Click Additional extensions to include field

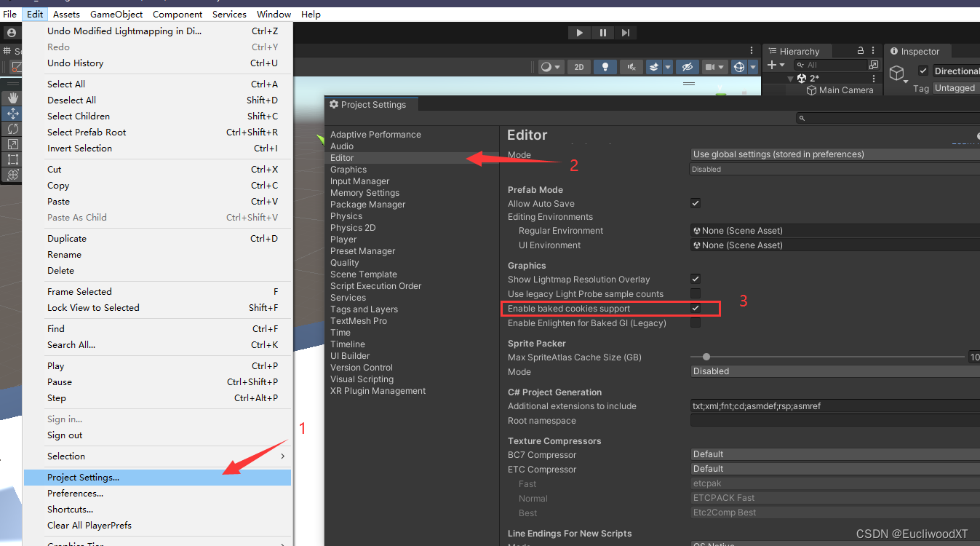pyautogui.click(x=835, y=406)
